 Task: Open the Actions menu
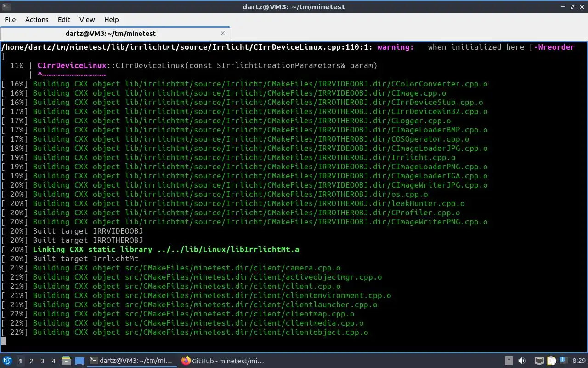[x=37, y=19]
